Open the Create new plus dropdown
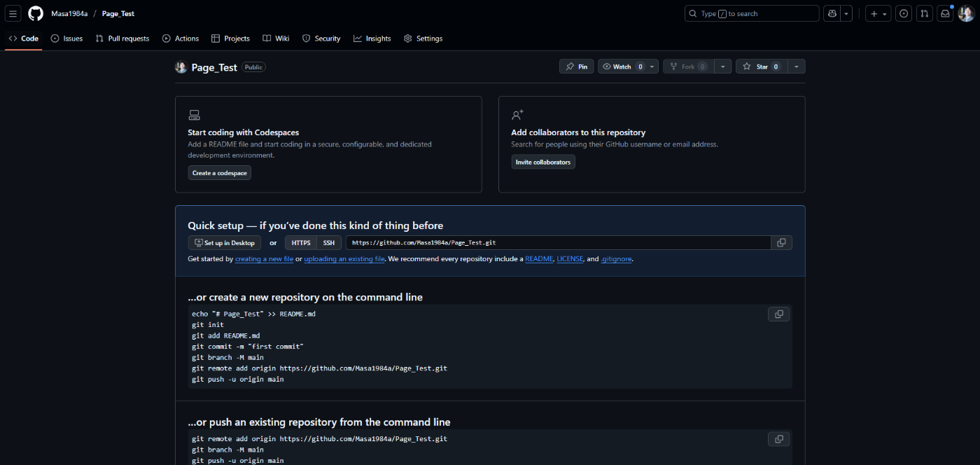This screenshot has width=980, height=465. pos(878,13)
